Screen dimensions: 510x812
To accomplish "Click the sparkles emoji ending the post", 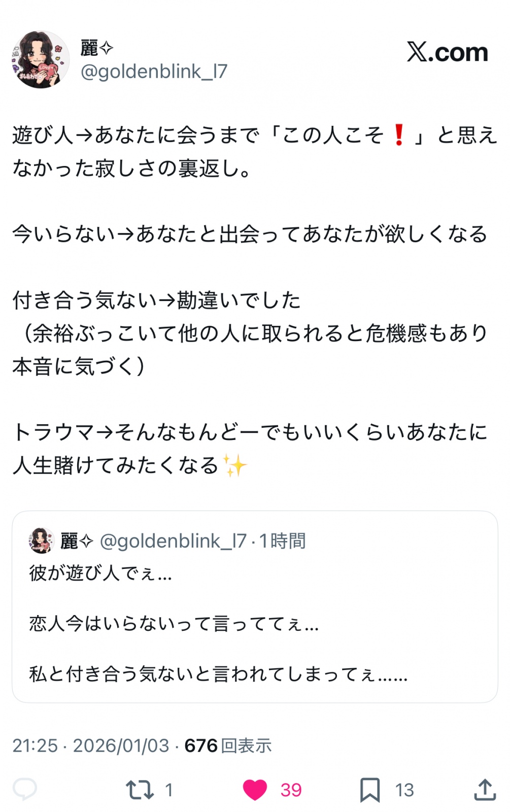I will click(x=235, y=465).
